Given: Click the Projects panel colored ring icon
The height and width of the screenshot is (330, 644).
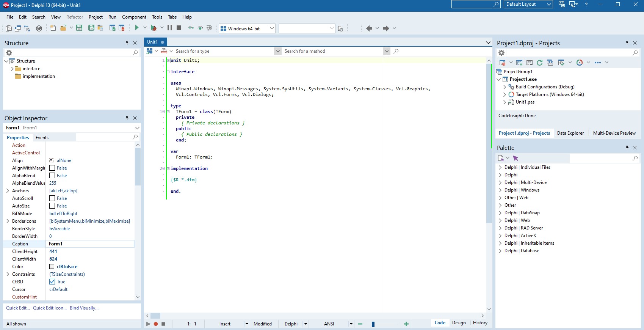Looking at the screenshot, I should (x=580, y=63).
